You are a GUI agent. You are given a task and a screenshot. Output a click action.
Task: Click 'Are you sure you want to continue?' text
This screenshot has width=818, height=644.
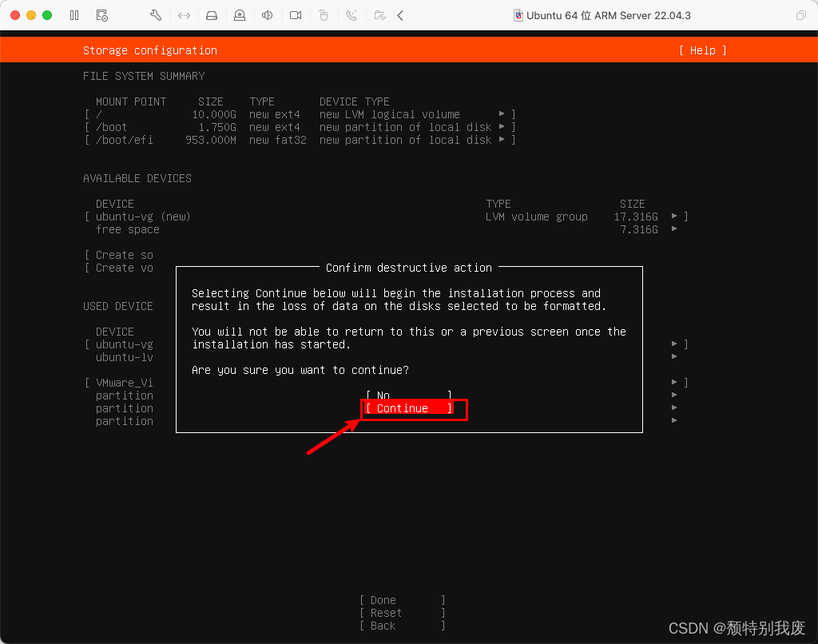(300, 370)
